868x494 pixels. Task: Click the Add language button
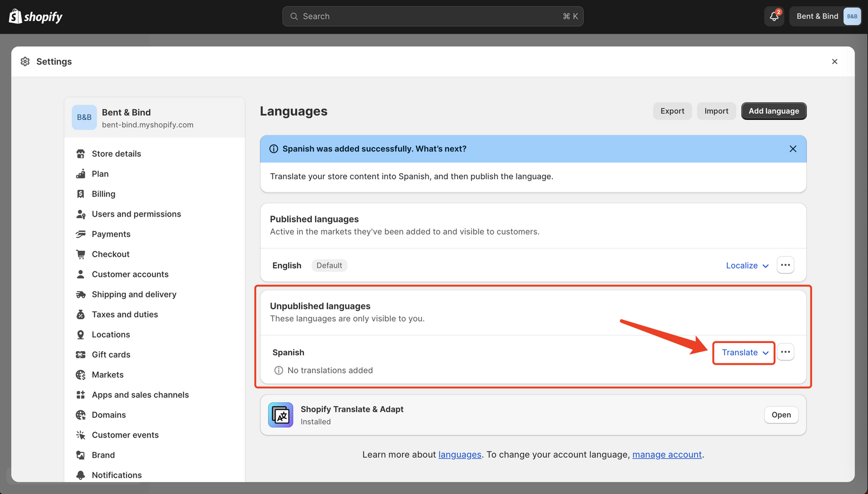tap(774, 111)
